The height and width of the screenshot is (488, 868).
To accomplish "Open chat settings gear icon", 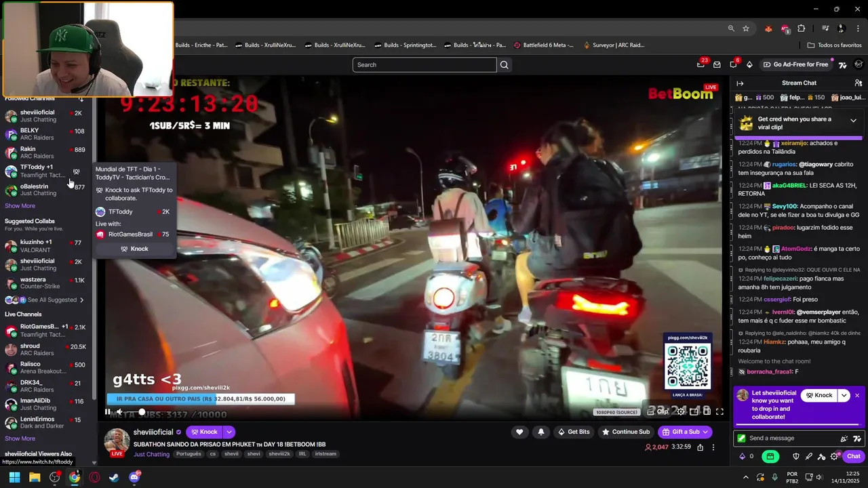I will [x=835, y=456].
